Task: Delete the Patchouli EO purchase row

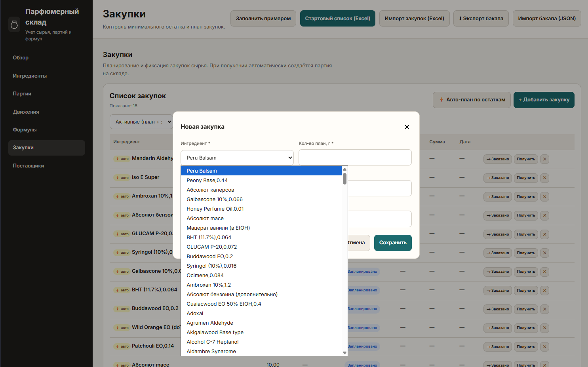Action: tap(544, 347)
